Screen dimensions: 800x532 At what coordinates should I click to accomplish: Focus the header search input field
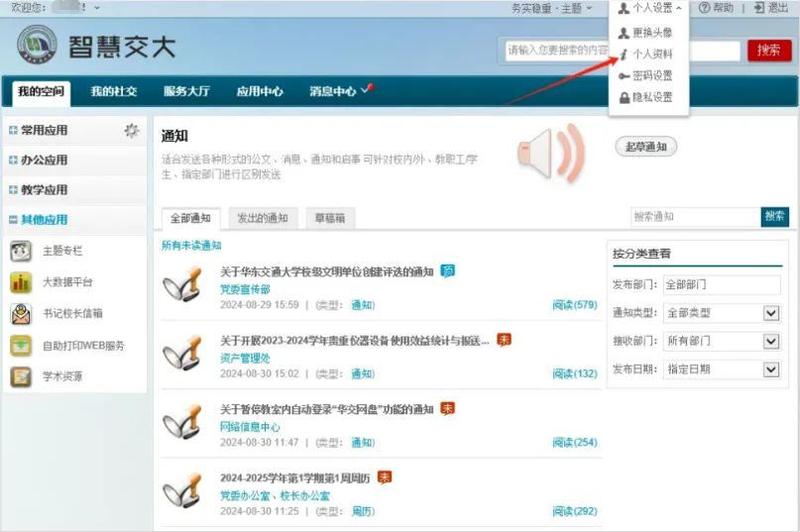pos(623,50)
